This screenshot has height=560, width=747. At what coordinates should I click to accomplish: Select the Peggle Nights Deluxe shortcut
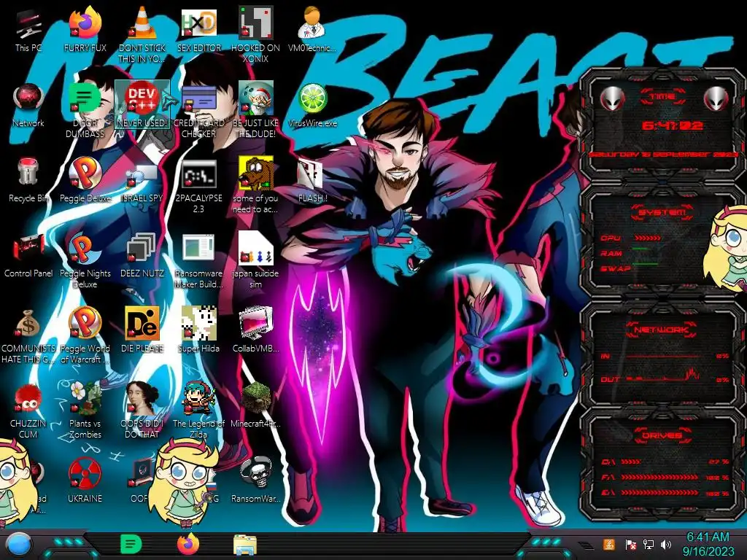(85, 260)
